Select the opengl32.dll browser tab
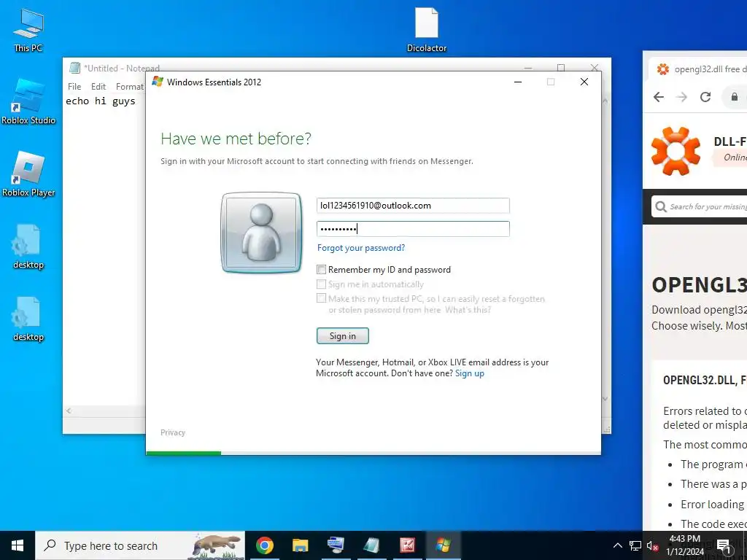The image size is (747, 560). 698,69
